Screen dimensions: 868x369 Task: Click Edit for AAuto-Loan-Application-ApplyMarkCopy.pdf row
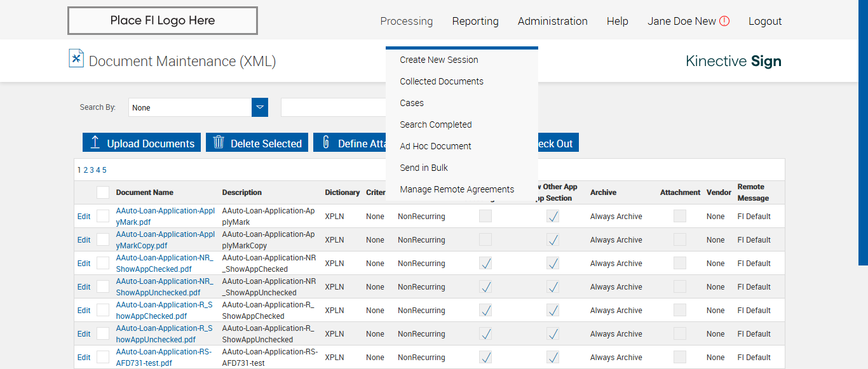pyautogui.click(x=84, y=240)
